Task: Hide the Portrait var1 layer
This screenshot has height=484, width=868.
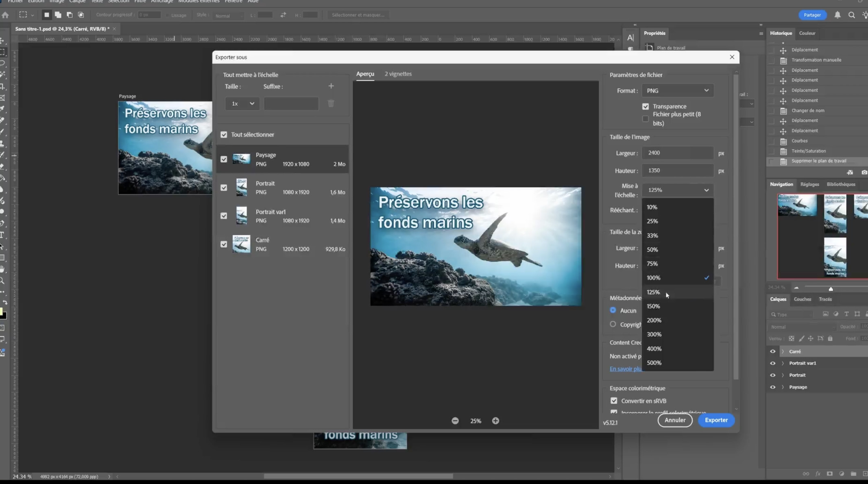Action: coord(772,363)
